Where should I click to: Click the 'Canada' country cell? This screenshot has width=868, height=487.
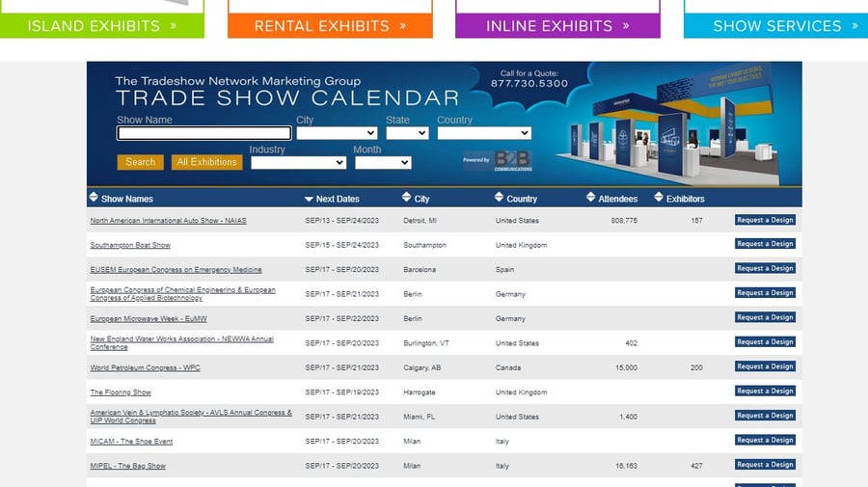point(507,367)
